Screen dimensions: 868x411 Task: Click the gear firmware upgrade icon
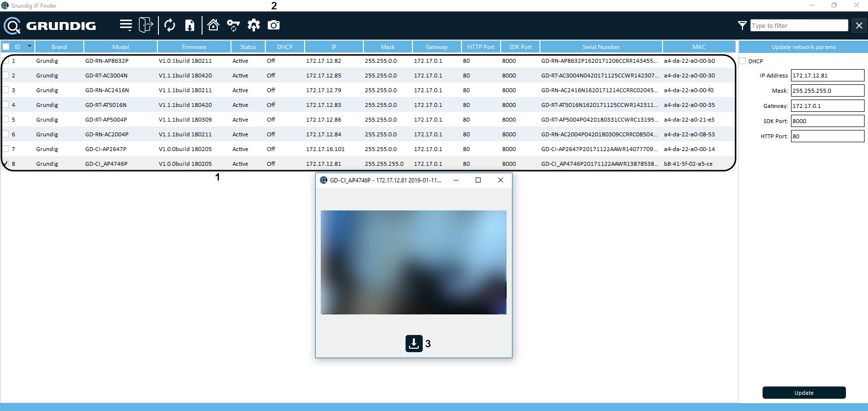click(x=254, y=25)
